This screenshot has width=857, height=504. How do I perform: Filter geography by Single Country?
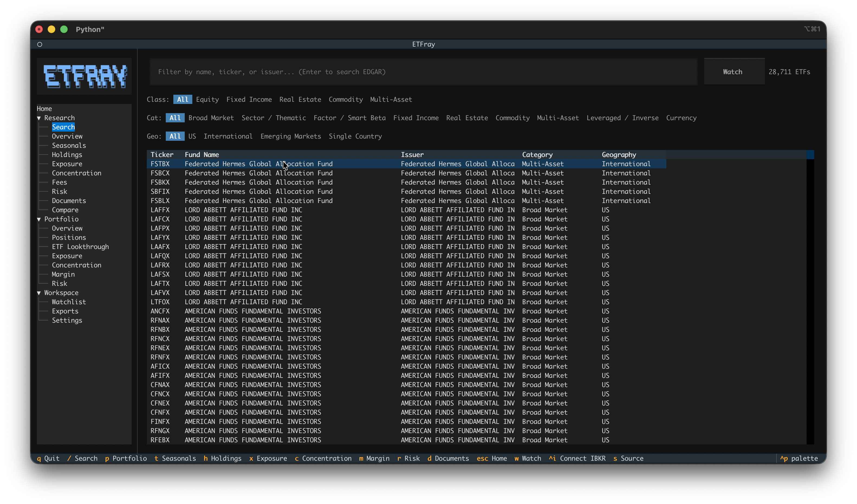355,136
